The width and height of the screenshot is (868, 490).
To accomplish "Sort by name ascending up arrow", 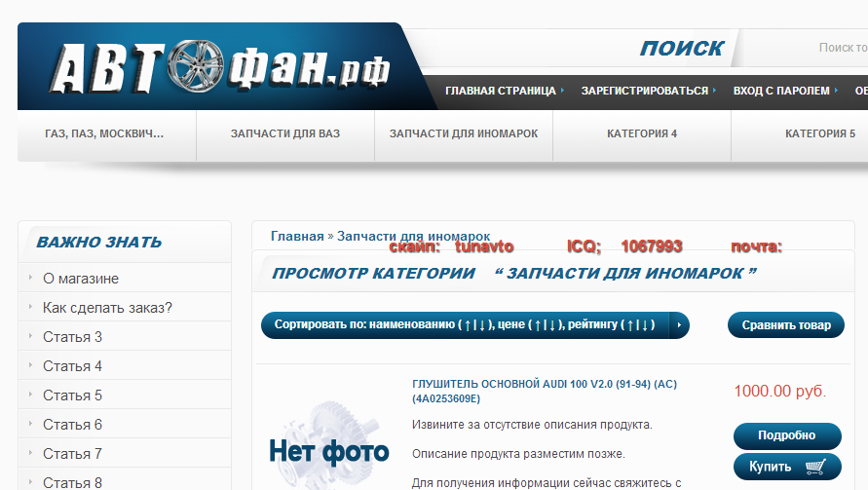I will point(469,325).
